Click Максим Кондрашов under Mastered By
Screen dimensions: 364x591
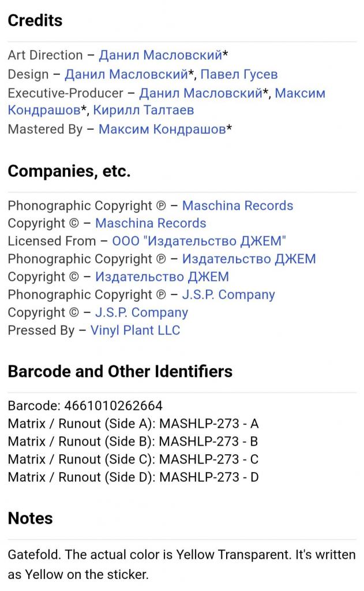coord(162,129)
